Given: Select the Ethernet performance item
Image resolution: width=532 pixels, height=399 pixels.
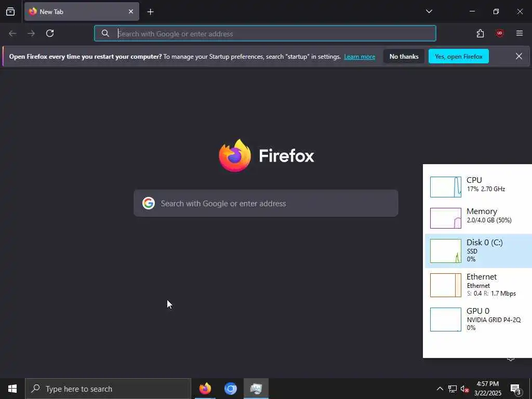Looking at the screenshot, I should click(478, 285).
